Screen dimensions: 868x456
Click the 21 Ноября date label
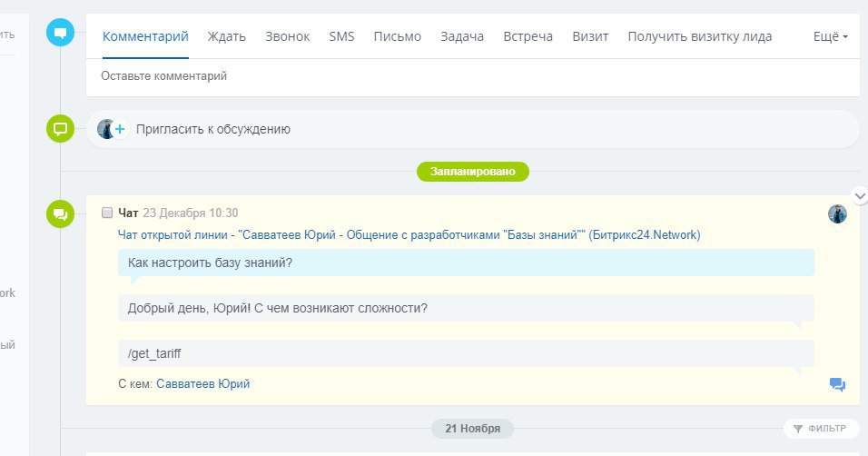tap(473, 429)
